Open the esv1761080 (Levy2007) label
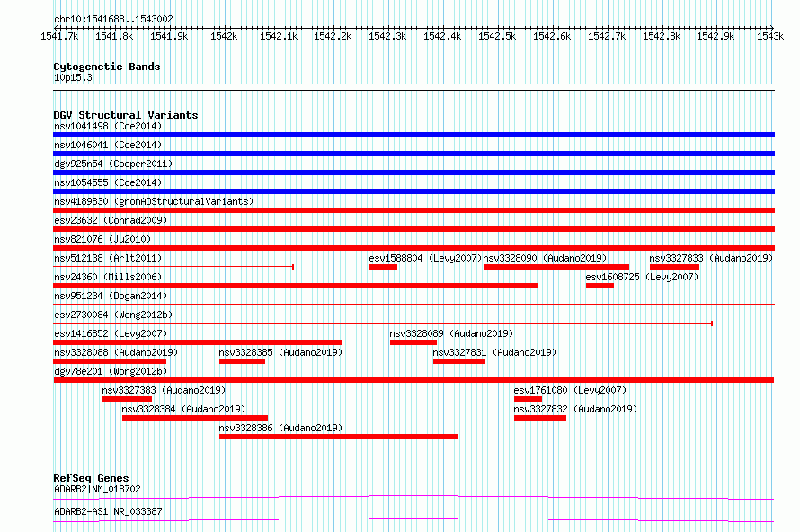800x532 pixels. pos(570,390)
